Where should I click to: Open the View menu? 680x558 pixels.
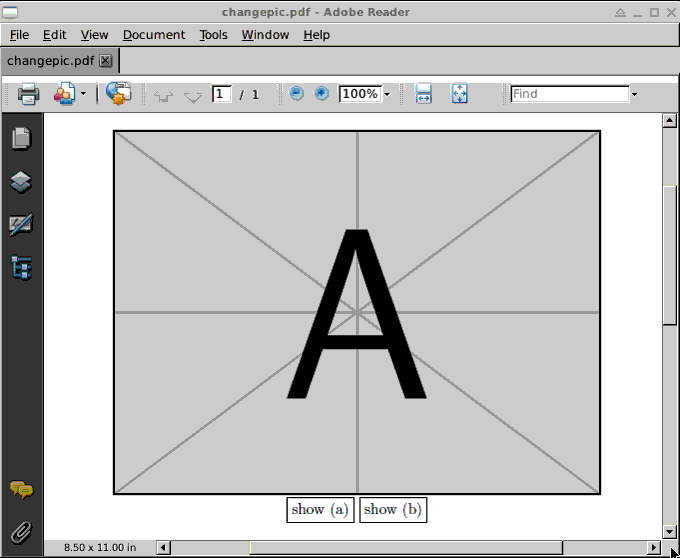94,35
